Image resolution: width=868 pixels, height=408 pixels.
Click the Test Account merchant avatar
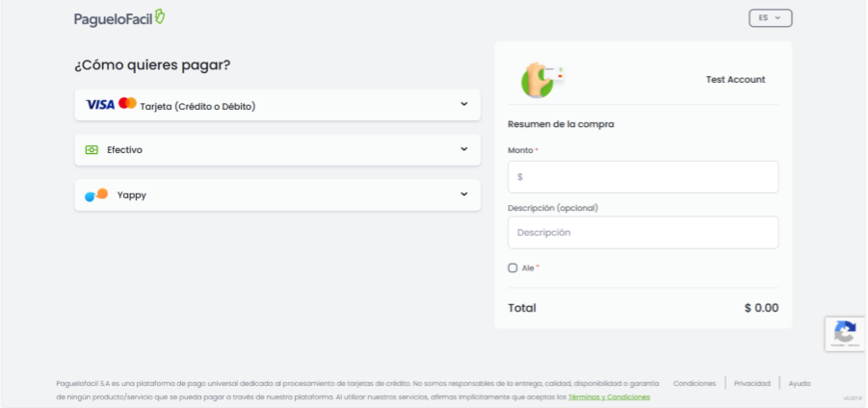tap(538, 80)
